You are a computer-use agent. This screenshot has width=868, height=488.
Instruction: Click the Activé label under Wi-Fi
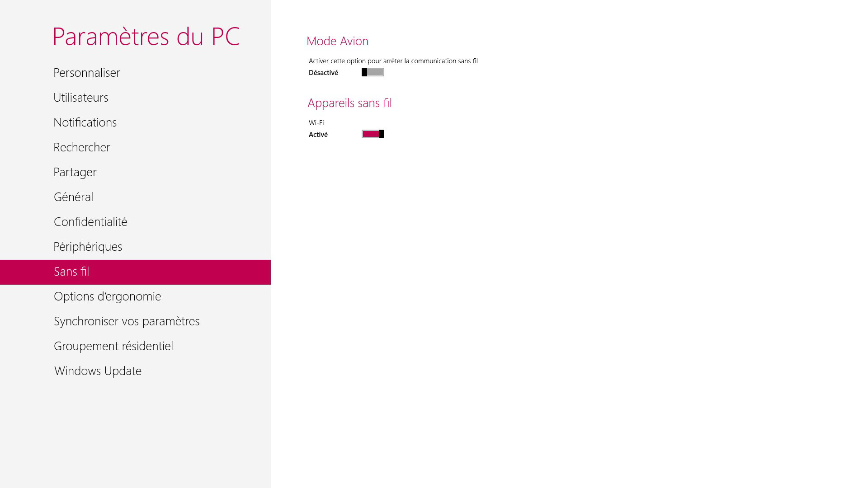318,135
